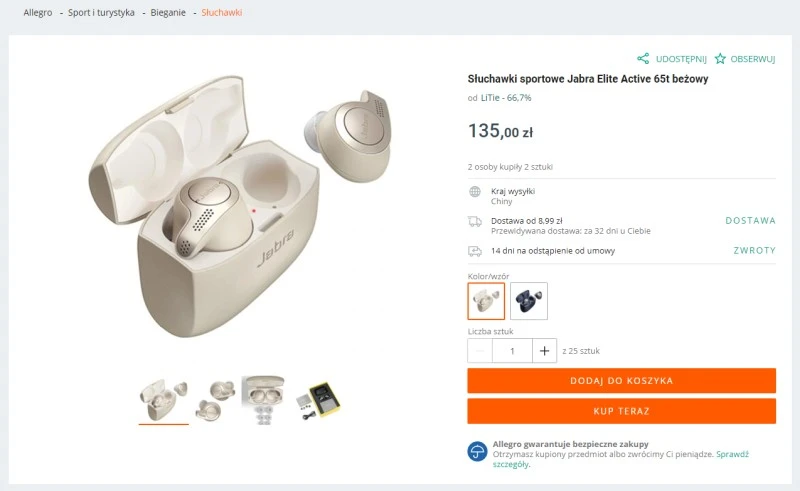Click the share icon next to Udostępnij
This screenshot has height=491, width=800.
click(x=643, y=59)
